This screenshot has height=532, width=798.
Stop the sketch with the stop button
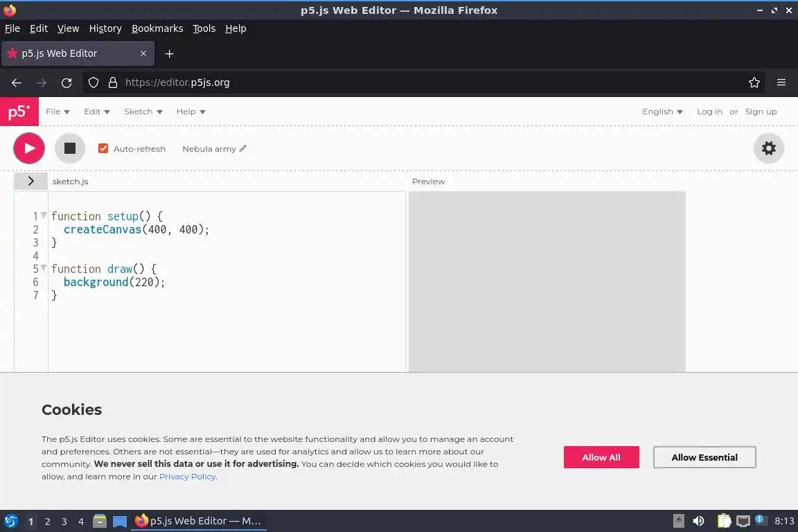tap(70, 148)
